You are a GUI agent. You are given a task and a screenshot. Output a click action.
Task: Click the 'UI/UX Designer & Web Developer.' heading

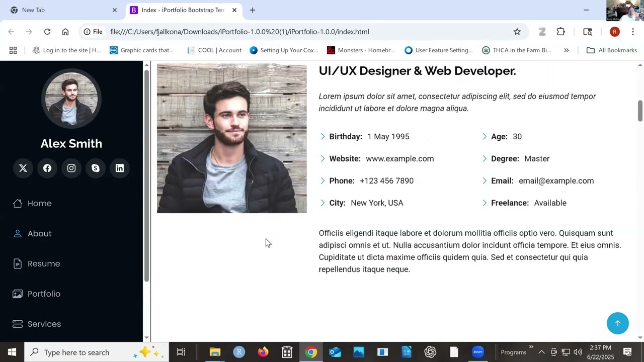click(418, 71)
